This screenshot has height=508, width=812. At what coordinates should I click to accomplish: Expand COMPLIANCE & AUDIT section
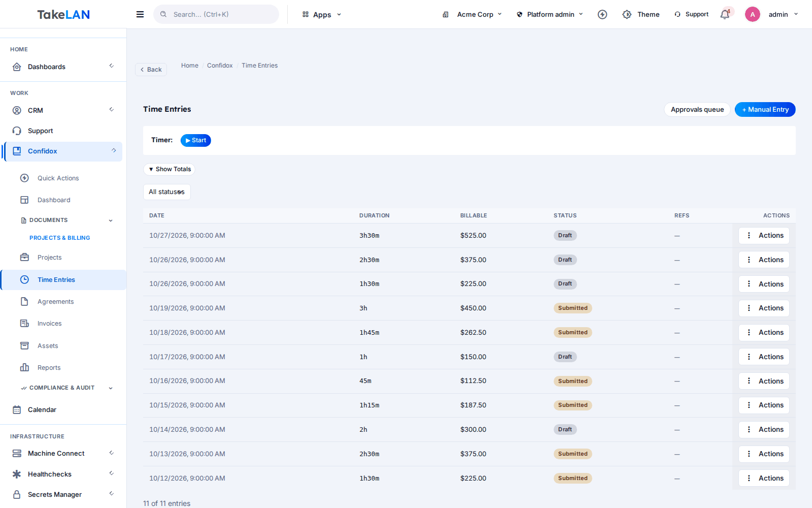click(x=66, y=388)
